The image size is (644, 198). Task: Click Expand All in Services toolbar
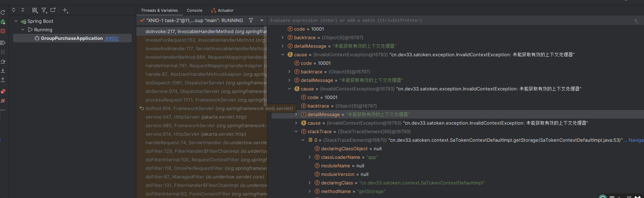(14, 10)
